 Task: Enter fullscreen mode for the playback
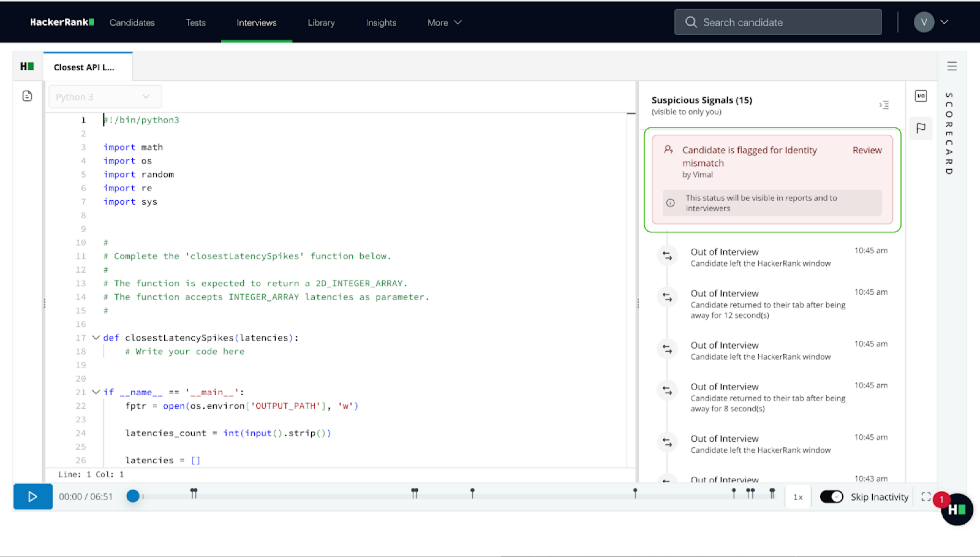tap(926, 497)
